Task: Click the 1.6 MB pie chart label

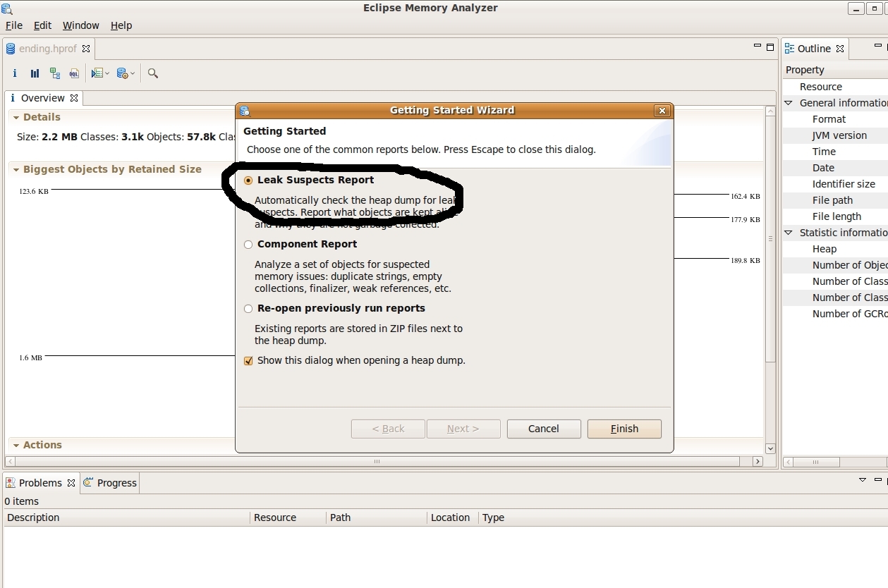Action: click(x=31, y=357)
